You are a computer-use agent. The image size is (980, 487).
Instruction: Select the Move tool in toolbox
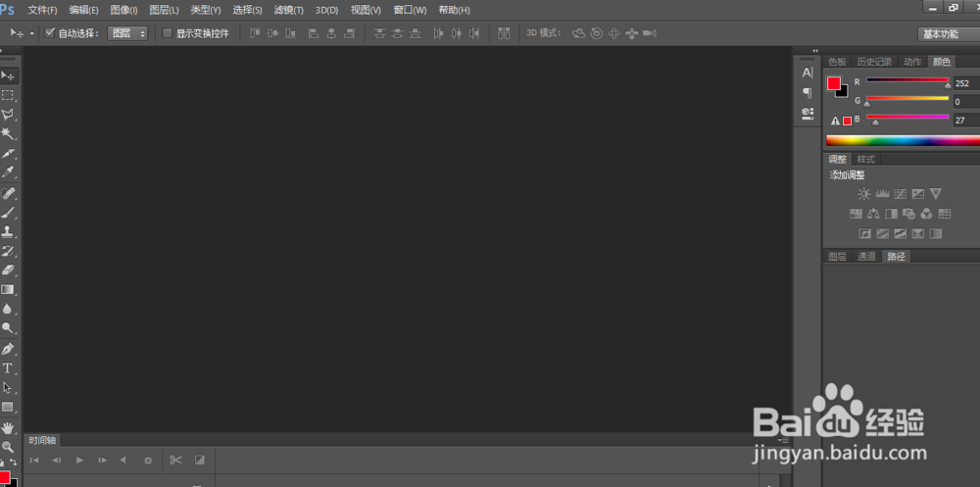tap(8, 75)
